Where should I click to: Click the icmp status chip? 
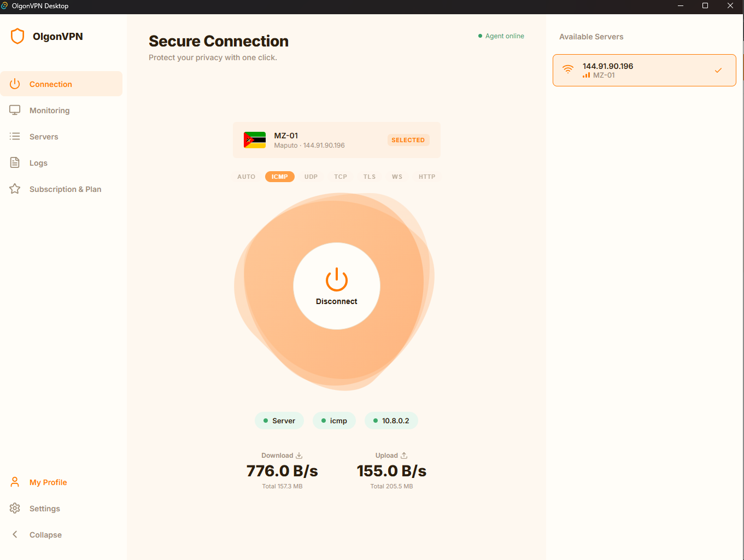[334, 421]
